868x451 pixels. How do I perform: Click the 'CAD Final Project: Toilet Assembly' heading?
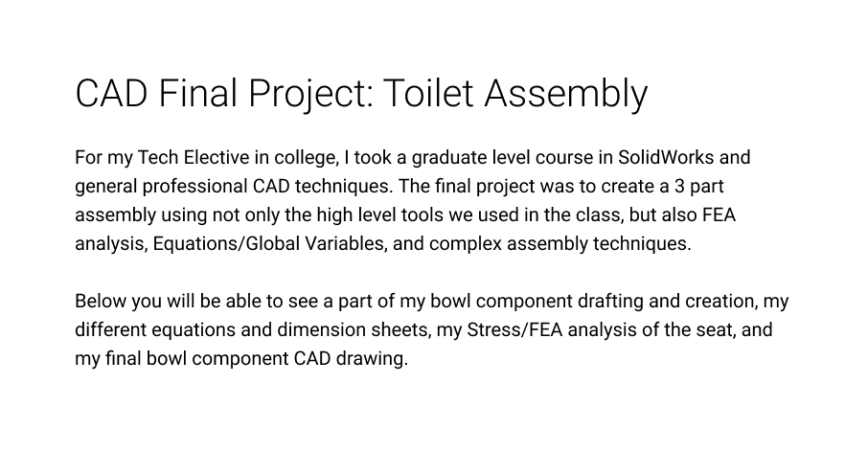361,94
